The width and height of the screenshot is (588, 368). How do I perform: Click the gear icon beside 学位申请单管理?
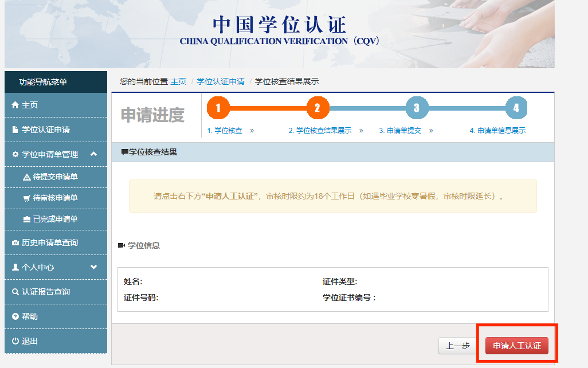pyautogui.click(x=15, y=154)
